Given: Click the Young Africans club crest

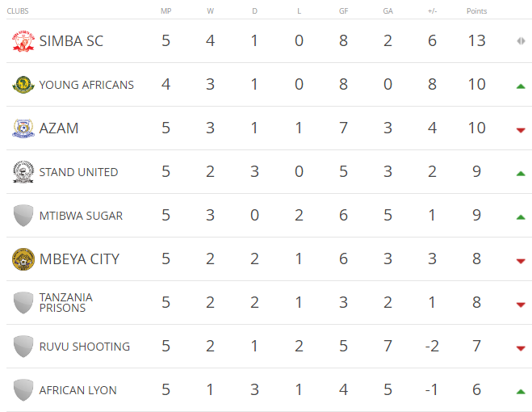Looking at the screenshot, I should click(23, 85).
